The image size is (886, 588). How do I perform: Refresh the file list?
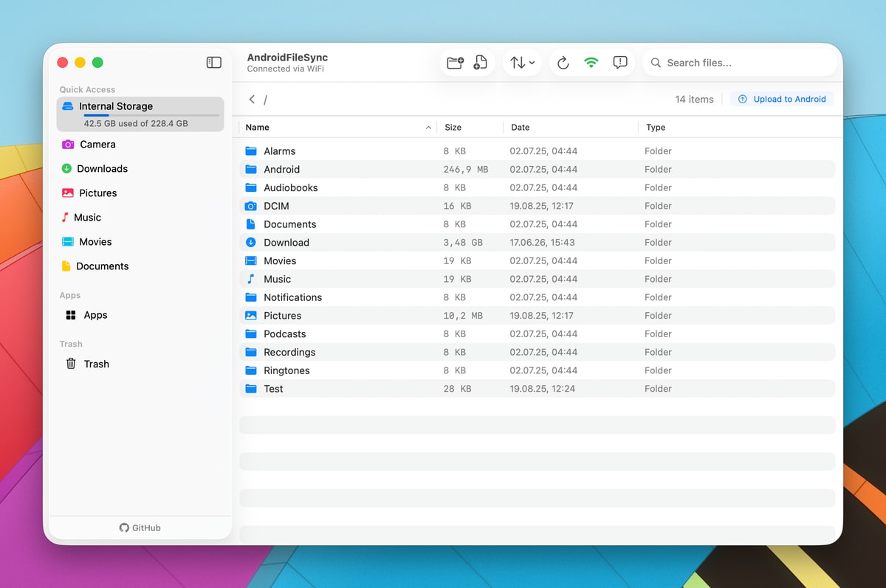[563, 63]
